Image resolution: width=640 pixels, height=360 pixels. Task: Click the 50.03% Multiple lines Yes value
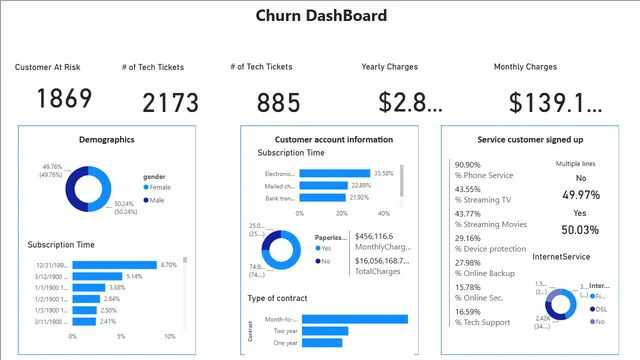tap(580, 230)
